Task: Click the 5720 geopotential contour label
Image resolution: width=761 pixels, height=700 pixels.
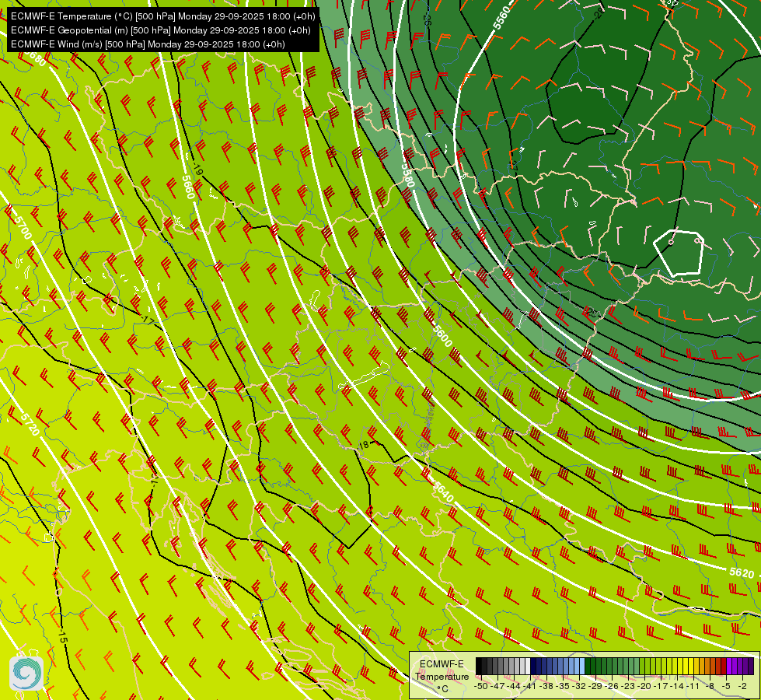Action: click(30, 425)
